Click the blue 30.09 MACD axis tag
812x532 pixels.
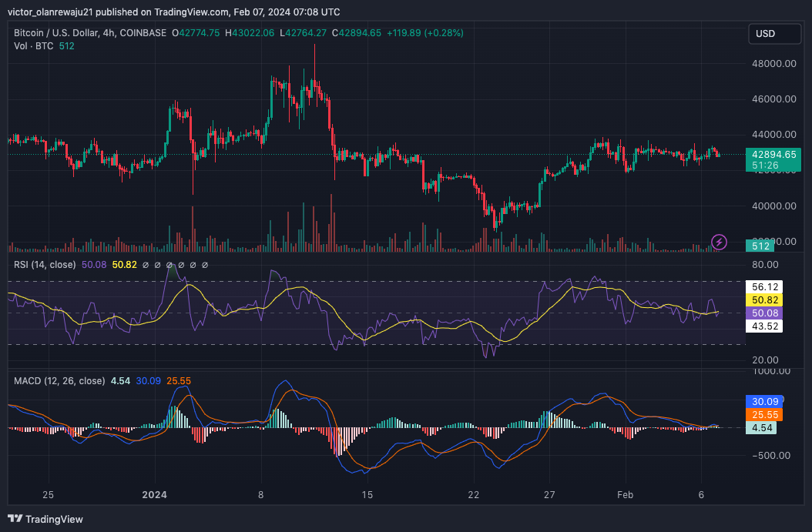pyautogui.click(x=765, y=401)
